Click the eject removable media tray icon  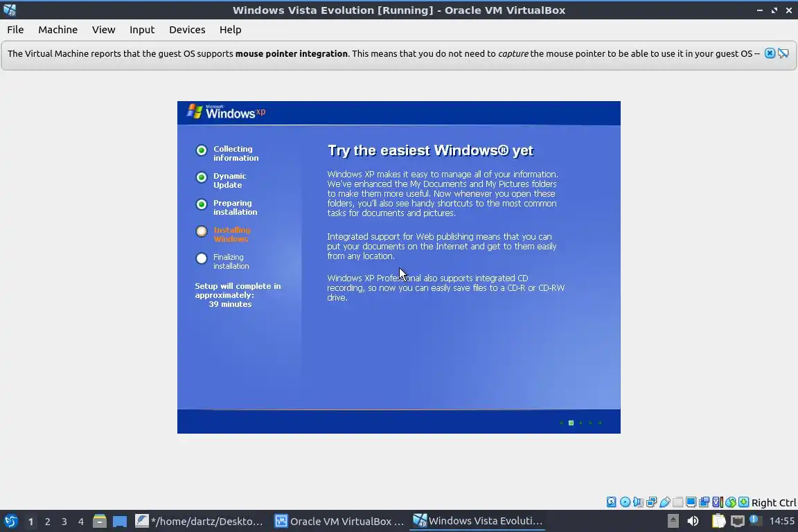pyautogui.click(x=673, y=521)
